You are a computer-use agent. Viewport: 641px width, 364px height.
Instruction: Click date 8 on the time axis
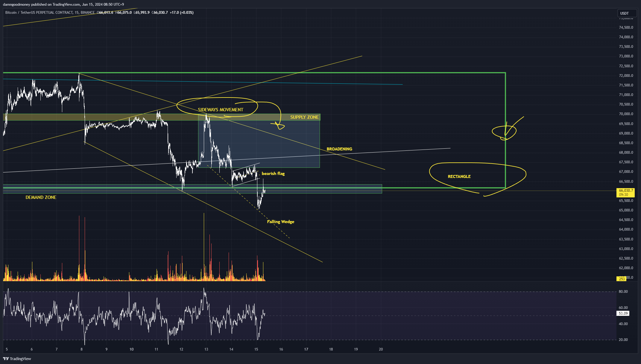click(81, 349)
